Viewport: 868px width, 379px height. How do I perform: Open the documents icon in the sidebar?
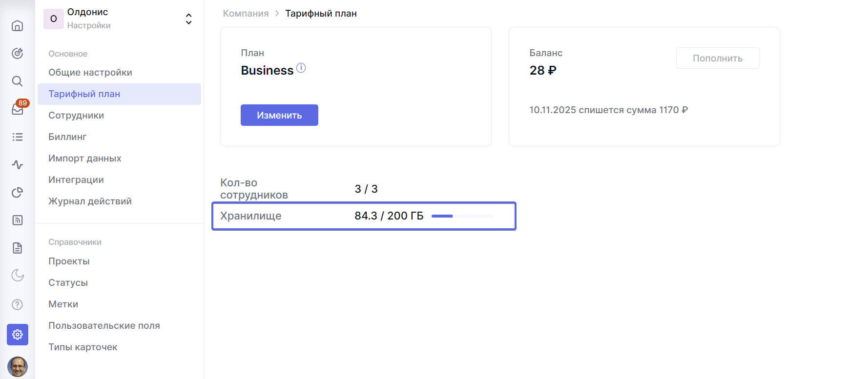point(18,248)
